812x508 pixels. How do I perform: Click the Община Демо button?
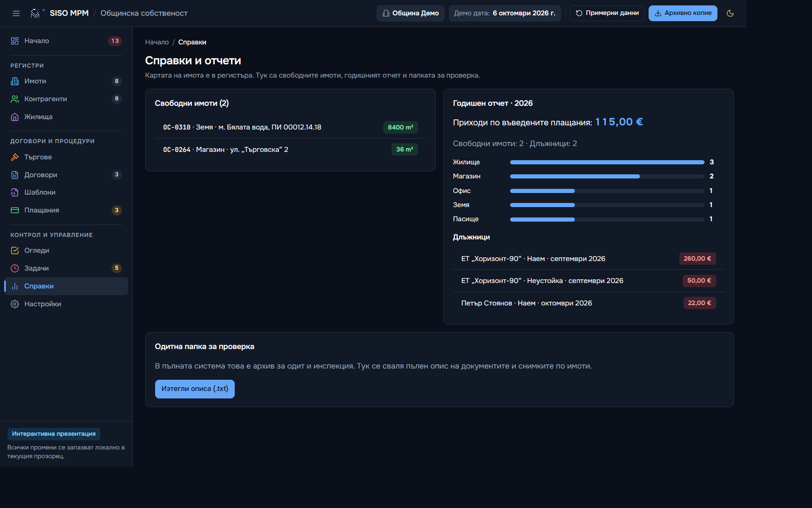click(x=410, y=13)
